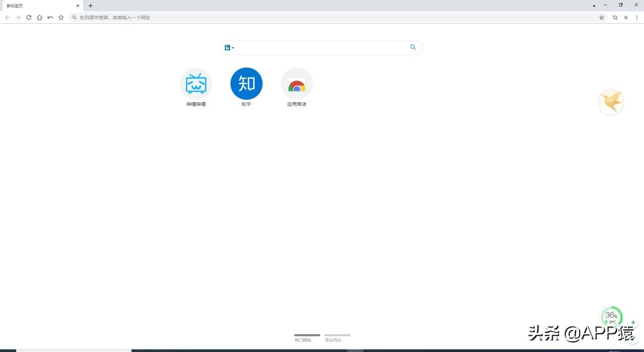Open the 知乎 shortcut

(246, 87)
